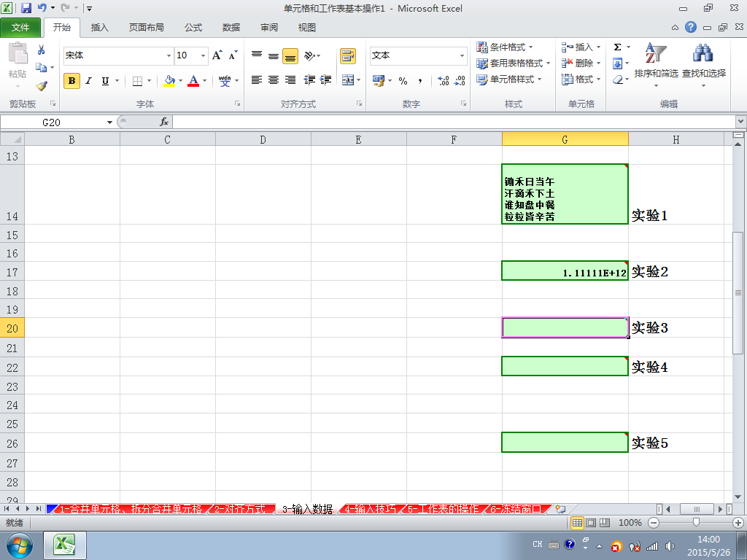Click the Sort and Filter funnel icon
This screenshot has width=747, height=560.
656,54
